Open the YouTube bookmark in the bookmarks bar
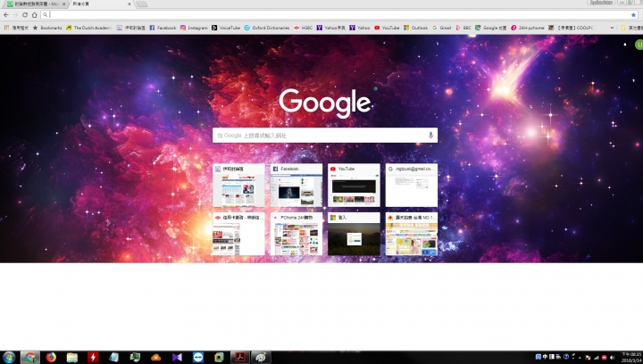Screen dimensions: 643x364 387,28
